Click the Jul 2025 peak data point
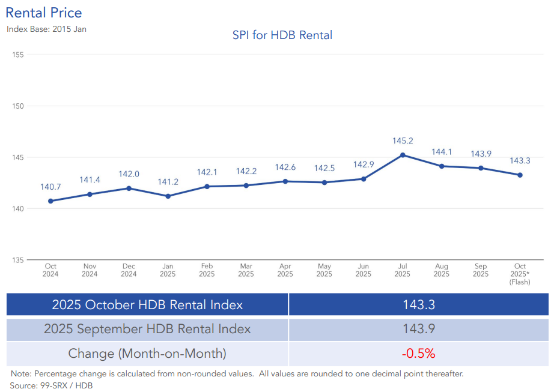 (x=403, y=155)
